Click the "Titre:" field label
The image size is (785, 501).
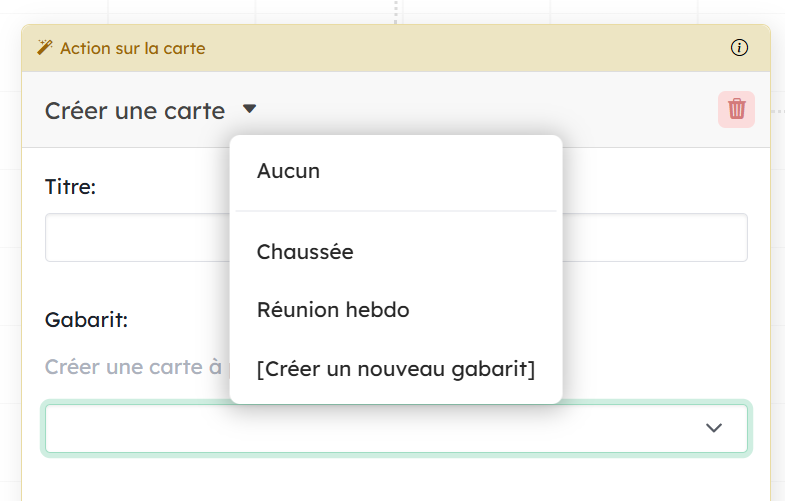[x=70, y=186]
